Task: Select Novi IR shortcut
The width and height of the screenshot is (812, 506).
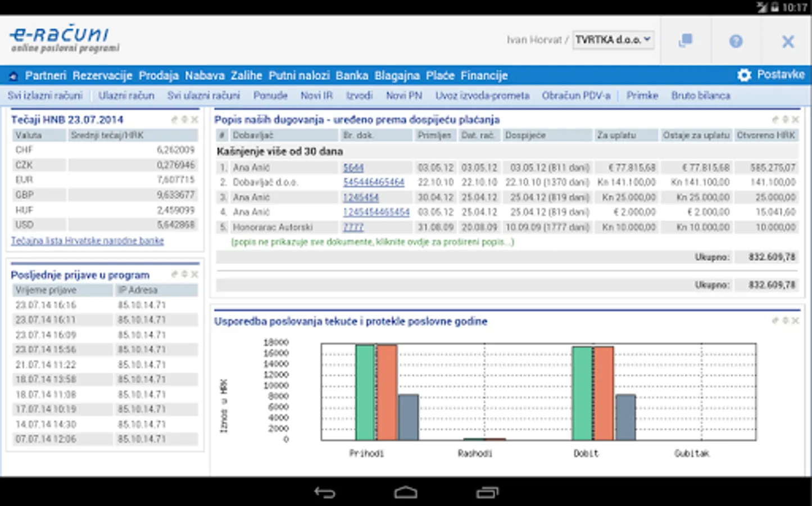Action: click(x=316, y=96)
